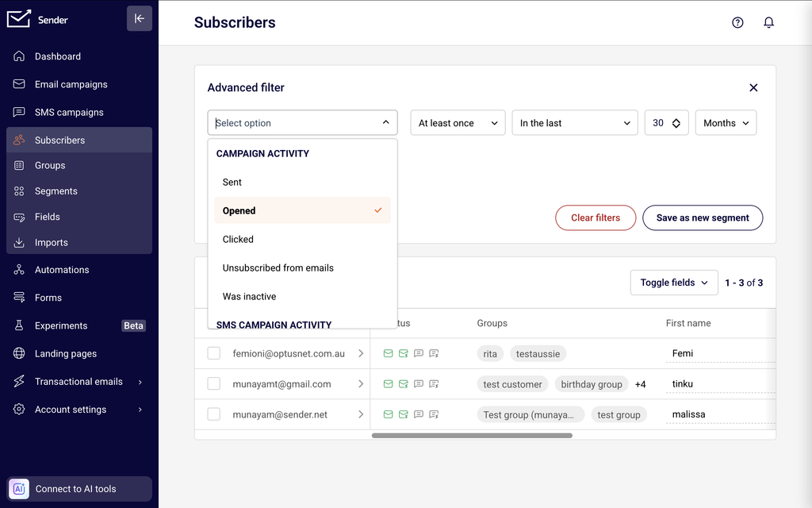Viewport: 812px width, 508px height.
Task: Open the At least once dropdown
Action: click(458, 123)
